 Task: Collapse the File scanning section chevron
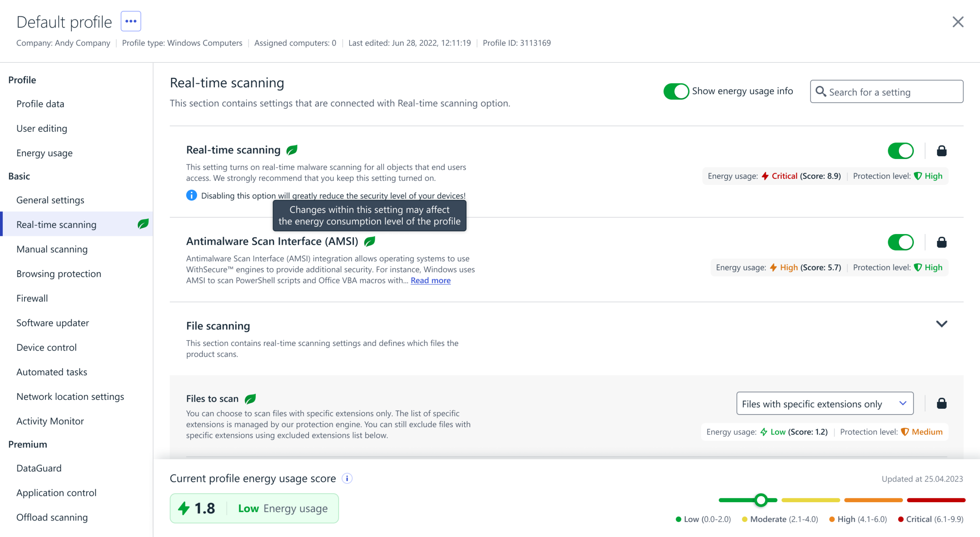point(941,324)
